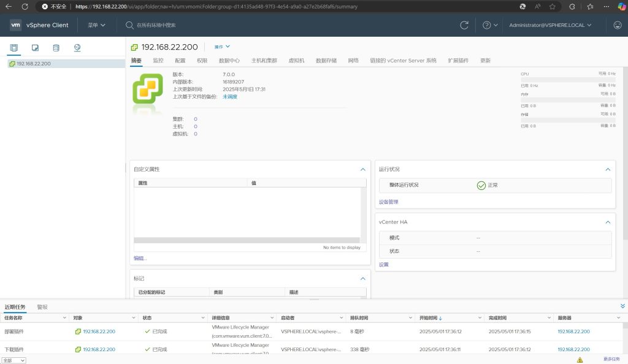Click the 集群 count value 0
Screen dimensions: 628x364
tap(196, 119)
